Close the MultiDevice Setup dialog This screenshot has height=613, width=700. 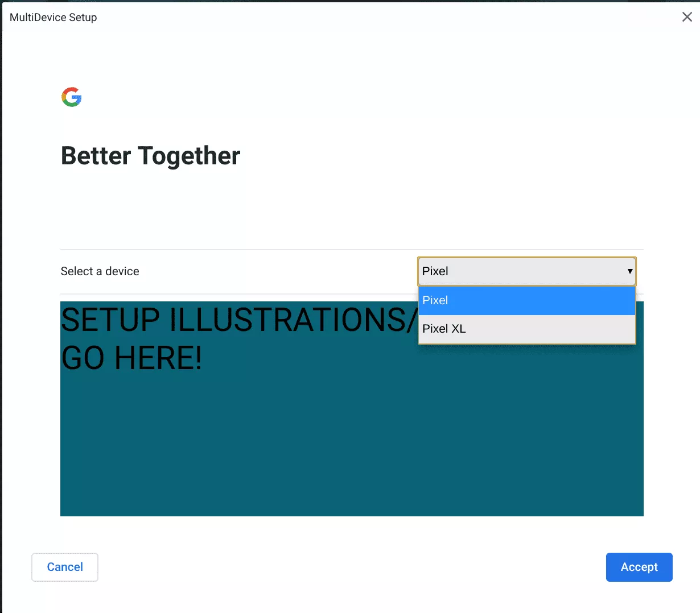pyautogui.click(x=687, y=17)
